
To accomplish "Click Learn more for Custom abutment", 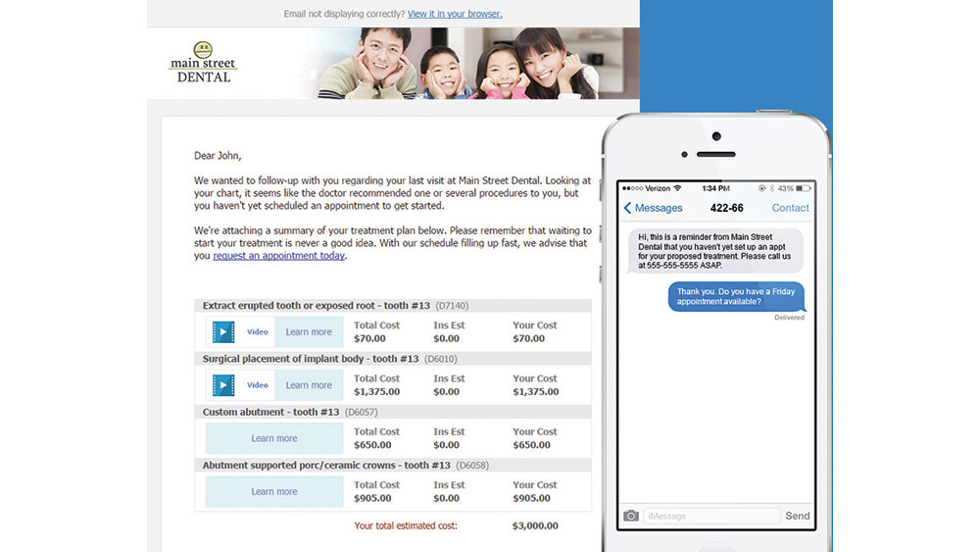I will pyautogui.click(x=274, y=438).
